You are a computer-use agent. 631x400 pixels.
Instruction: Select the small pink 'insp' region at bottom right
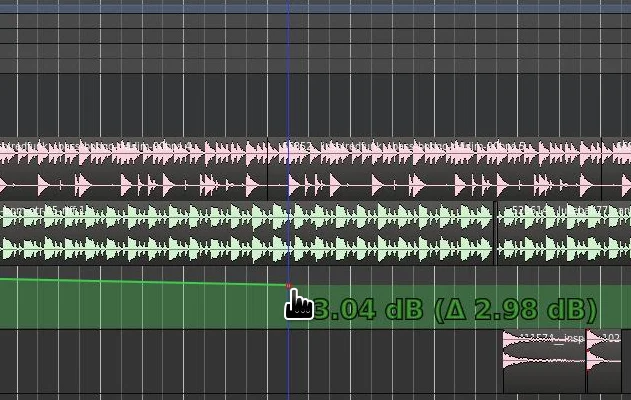coord(543,362)
